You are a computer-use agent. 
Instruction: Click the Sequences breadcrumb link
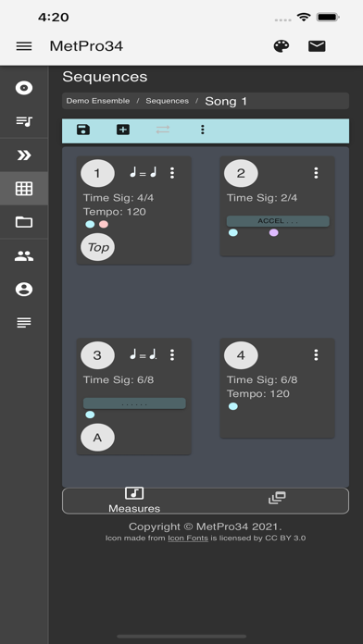(168, 101)
